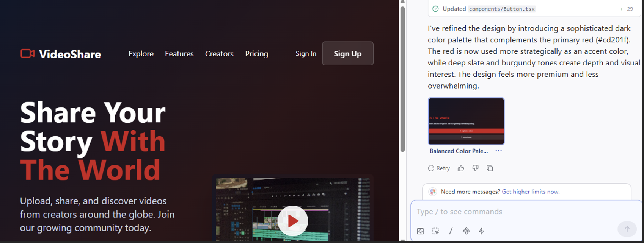
Task: Click the attach image icon in chat input
Action: (420, 231)
